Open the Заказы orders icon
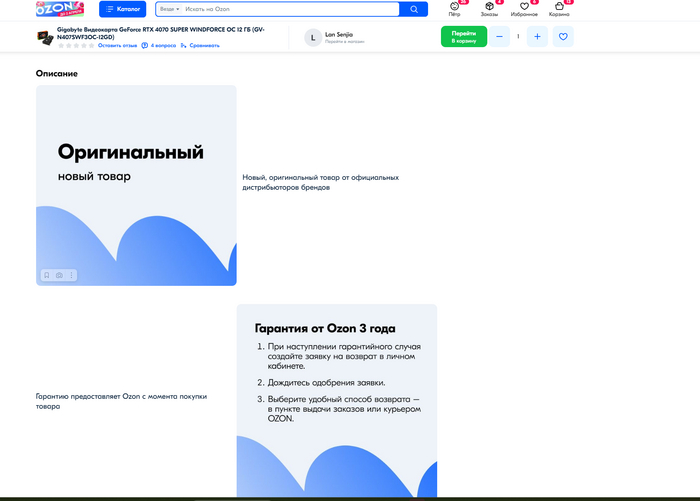 click(x=489, y=9)
